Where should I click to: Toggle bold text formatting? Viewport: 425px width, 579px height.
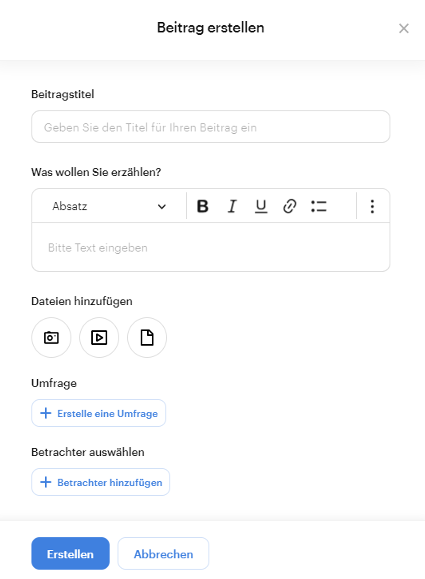[202, 206]
